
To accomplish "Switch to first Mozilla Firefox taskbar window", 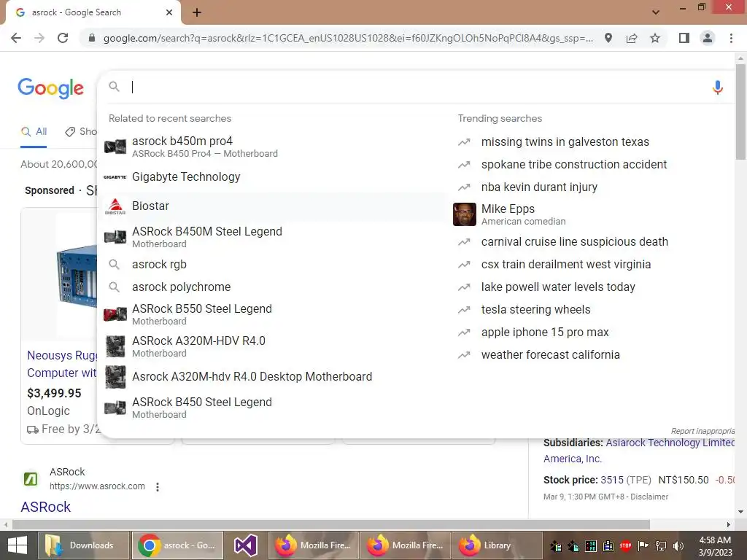I will coord(314,545).
